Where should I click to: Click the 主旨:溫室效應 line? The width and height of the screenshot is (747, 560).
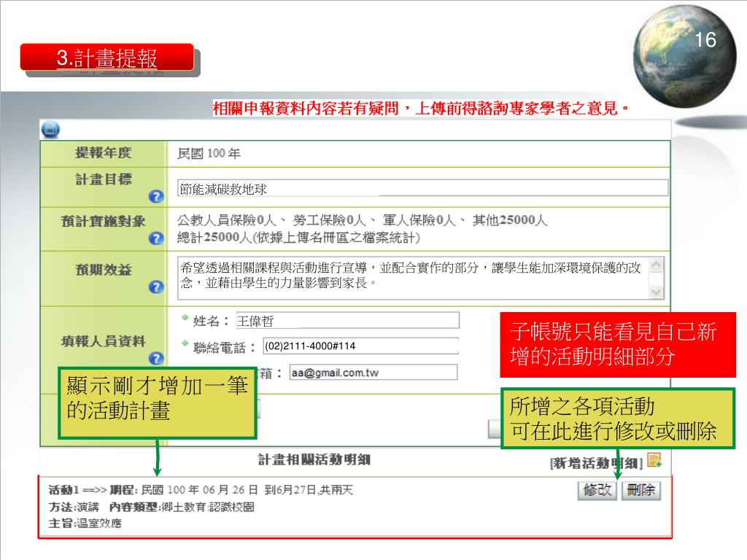tap(85, 524)
